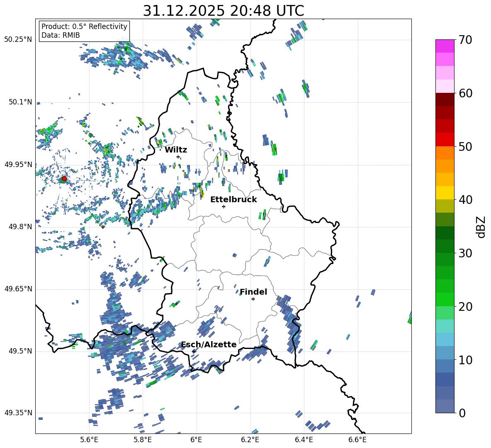Click the 6.4°E longitude label
491x448 pixels.
pos(304,440)
